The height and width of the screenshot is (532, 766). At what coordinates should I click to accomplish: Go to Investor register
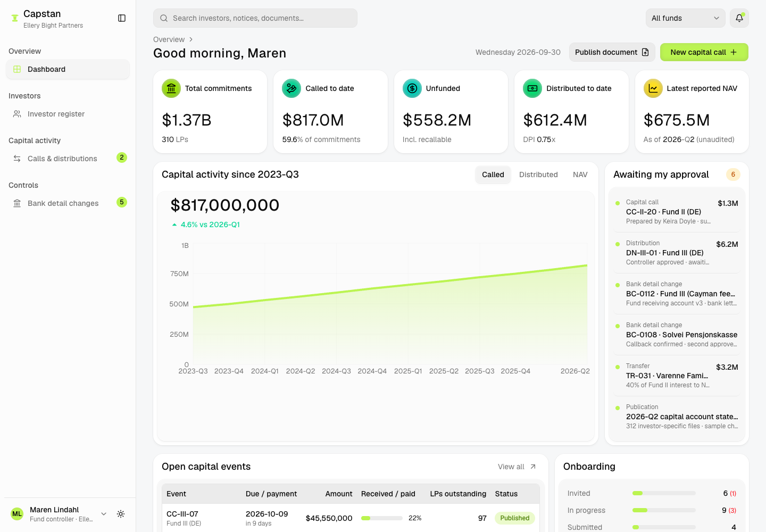coord(68,114)
